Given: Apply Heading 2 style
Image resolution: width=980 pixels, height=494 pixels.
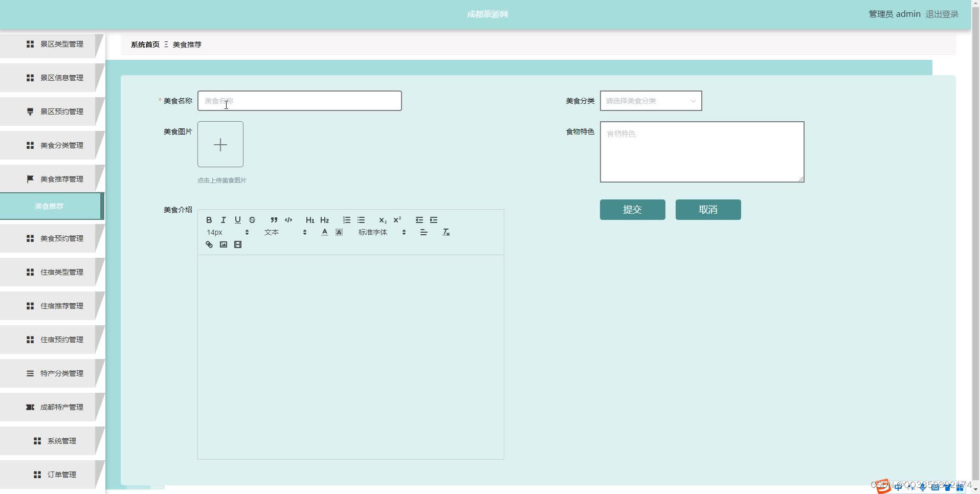Looking at the screenshot, I should [324, 220].
